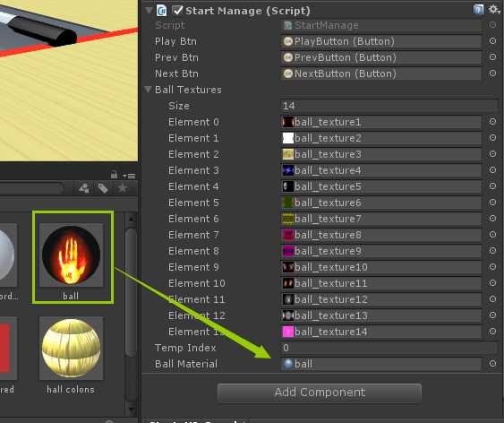The image size is (504, 423).
Task: Filter project search by type icon
Action: (x=84, y=188)
